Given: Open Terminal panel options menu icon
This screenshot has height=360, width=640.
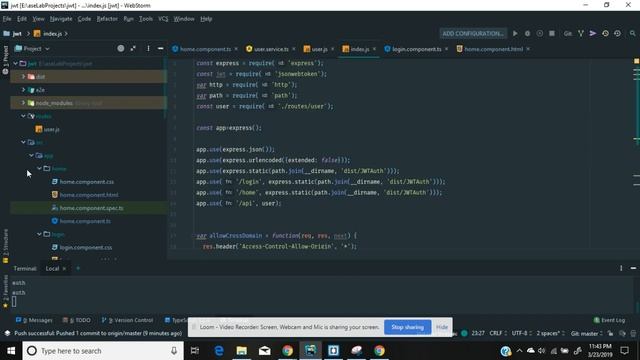Looking at the screenshot, I should 621,268.
